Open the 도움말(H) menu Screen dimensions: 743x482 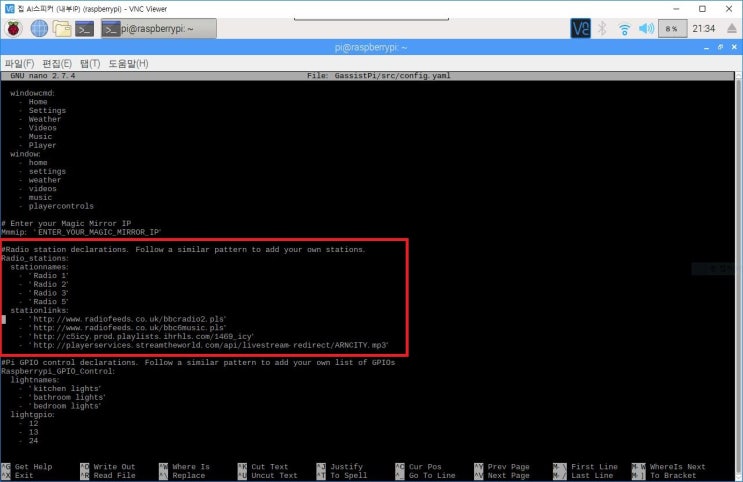pyautogui.click(x=128, y=64)
